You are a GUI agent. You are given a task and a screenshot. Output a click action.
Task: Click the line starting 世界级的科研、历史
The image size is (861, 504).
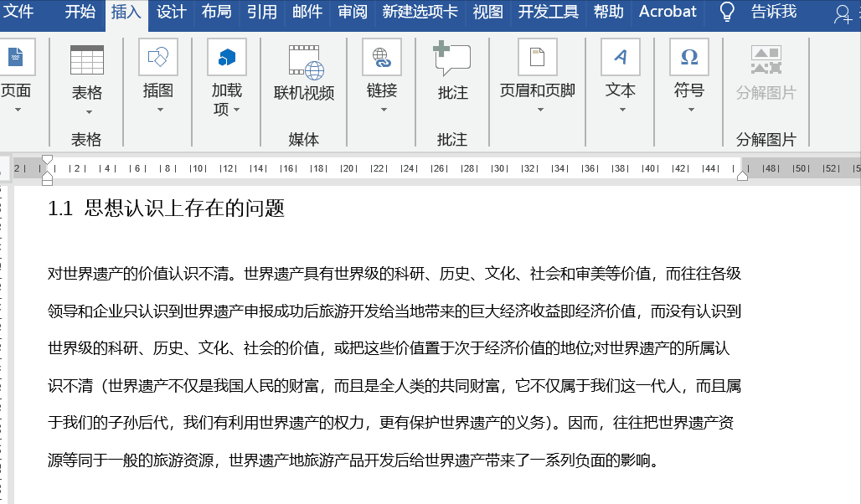point(389,348)
